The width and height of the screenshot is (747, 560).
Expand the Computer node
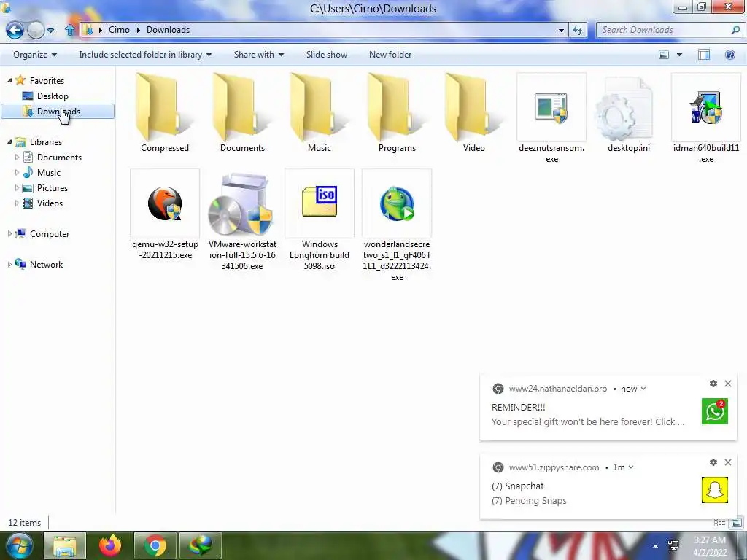click(x=9, y=234)
